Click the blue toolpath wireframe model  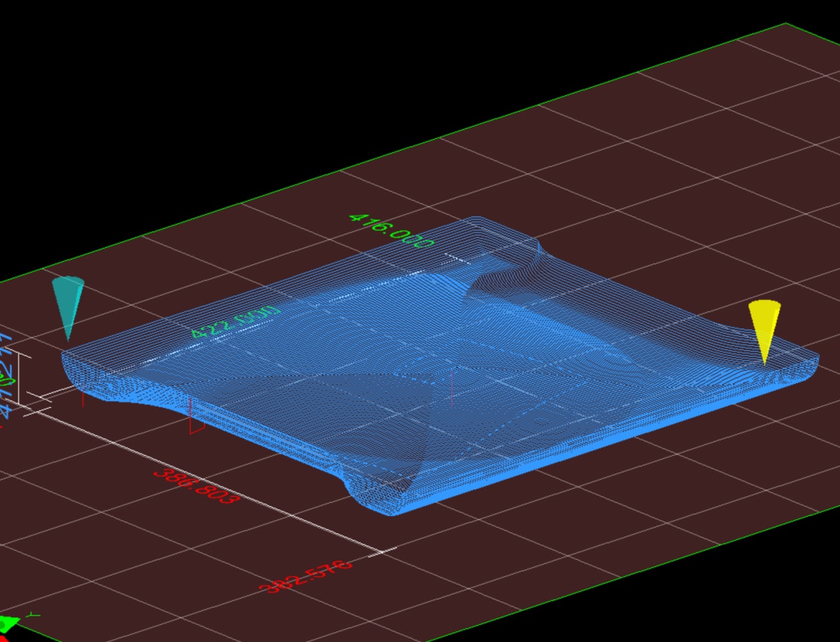pos(440,366)
